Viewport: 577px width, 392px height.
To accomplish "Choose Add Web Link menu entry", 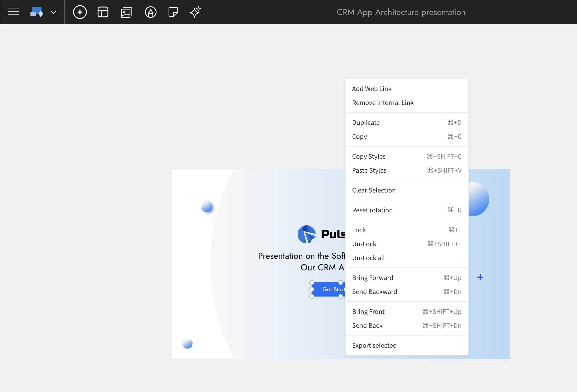I will click(x=372, y=89).
